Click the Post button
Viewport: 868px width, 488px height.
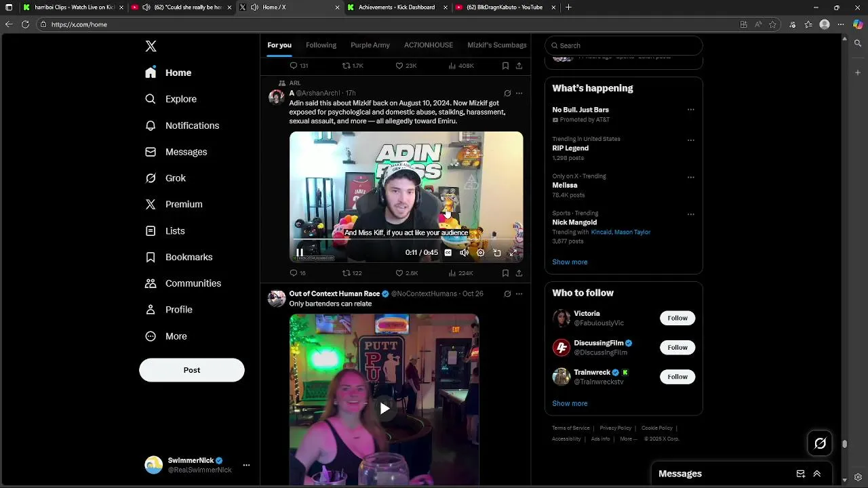tap(192, 370)
